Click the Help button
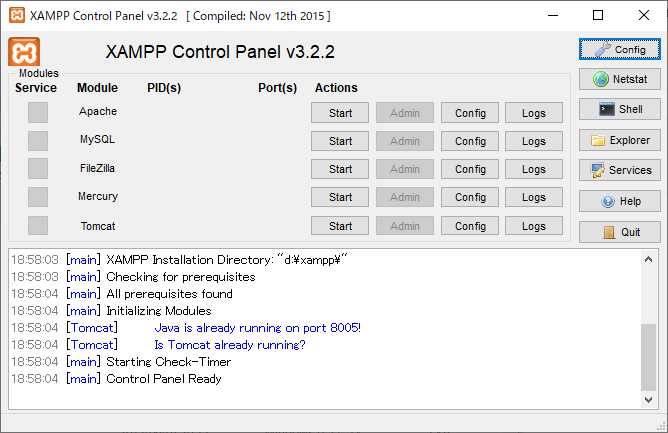 point(619,202)
